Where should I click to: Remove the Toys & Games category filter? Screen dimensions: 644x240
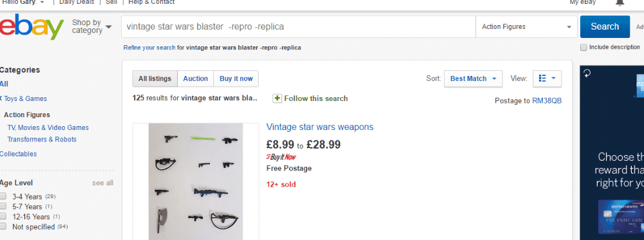click(x=1, y=98)
